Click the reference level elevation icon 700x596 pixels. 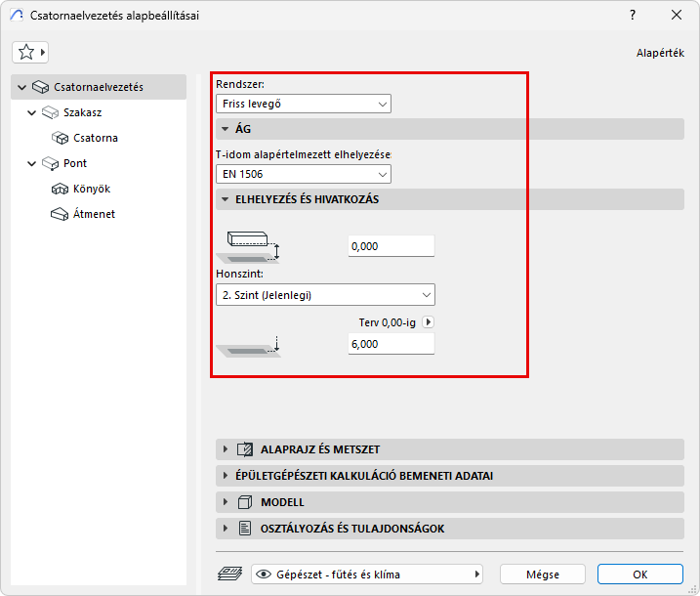click(248, 347)
